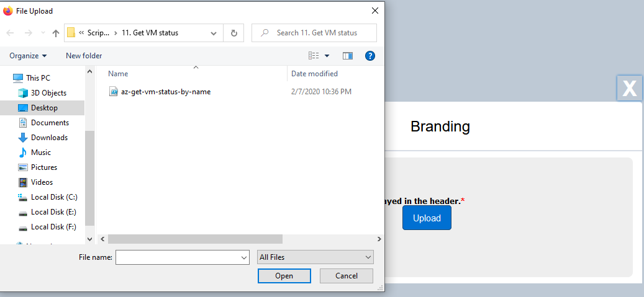Screen dimensions: 644x297
Task: Open the All Files type dropdown
Action: [x=315, y=257]
